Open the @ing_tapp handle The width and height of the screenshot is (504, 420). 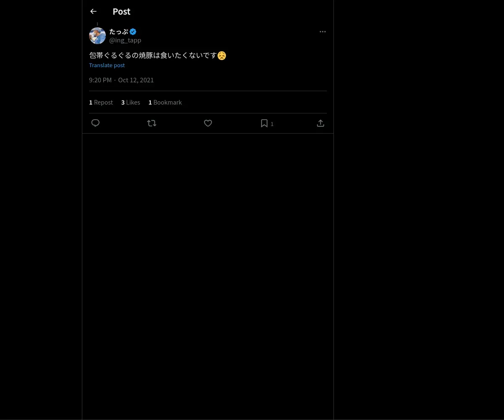pos(125,40)
